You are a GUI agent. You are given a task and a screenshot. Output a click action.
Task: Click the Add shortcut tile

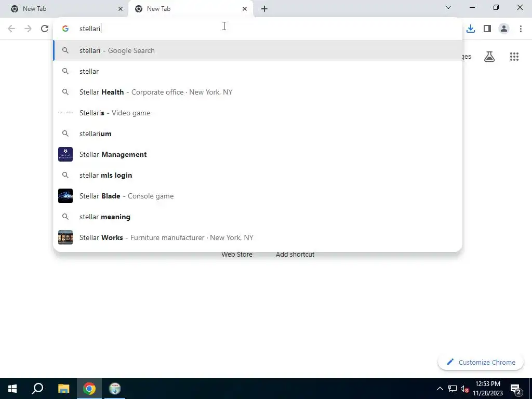[x=295, y=254]
